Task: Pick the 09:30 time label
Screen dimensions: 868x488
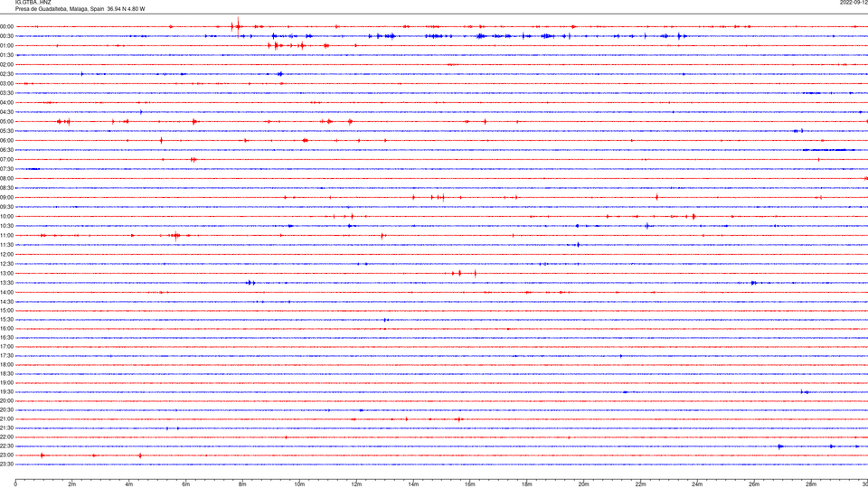Action: click(7, 207)
